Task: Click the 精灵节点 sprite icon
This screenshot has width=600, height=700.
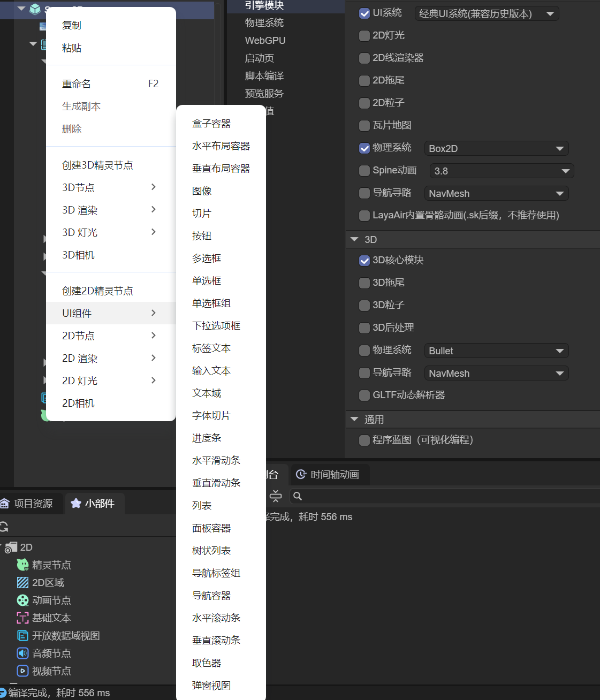Action: [22, 565]
